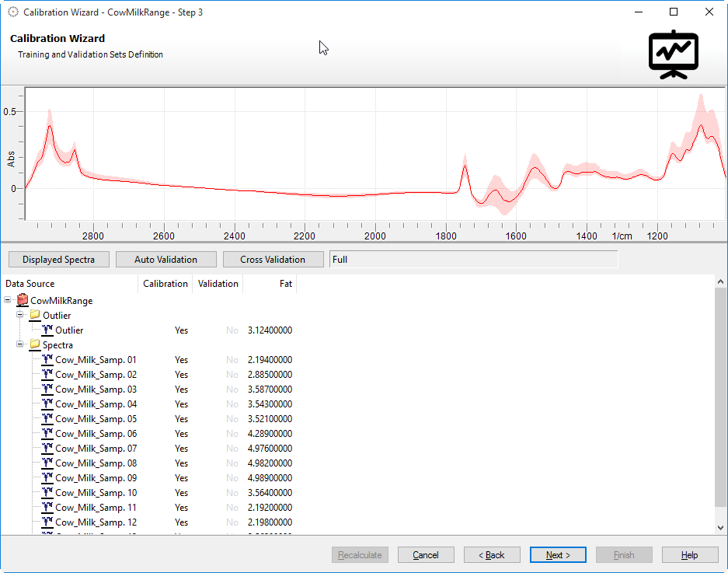Collapse the Spectra folder node
Screen dimensions: 728x573
click(x=20, y=344)
